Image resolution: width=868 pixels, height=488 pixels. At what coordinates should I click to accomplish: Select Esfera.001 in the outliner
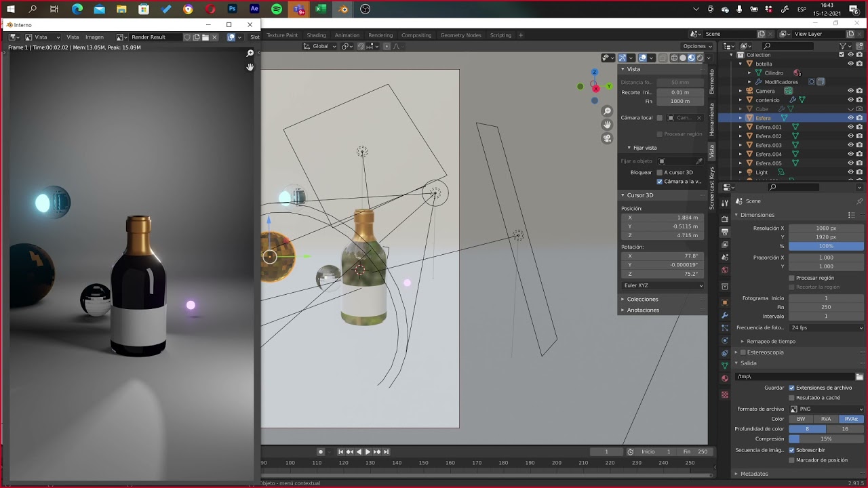click(x=768, y=127)
